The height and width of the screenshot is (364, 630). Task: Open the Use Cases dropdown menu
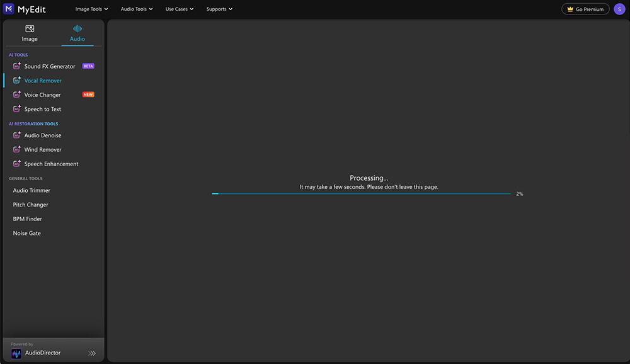tap(180, 9)
